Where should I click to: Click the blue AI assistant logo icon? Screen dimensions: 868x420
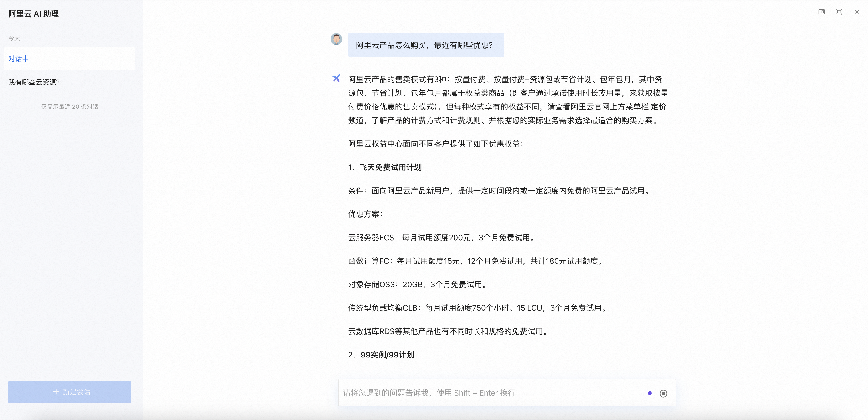coord(336,78)
